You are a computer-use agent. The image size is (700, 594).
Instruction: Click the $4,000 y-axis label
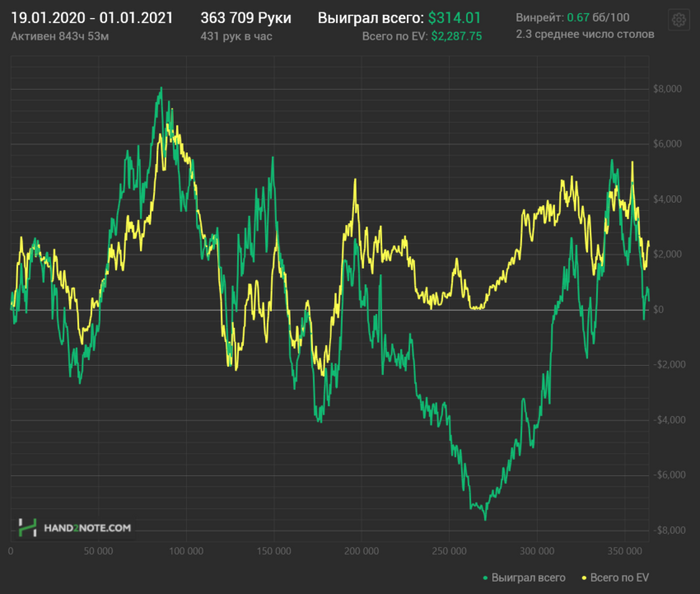click(x=667, y=199)
